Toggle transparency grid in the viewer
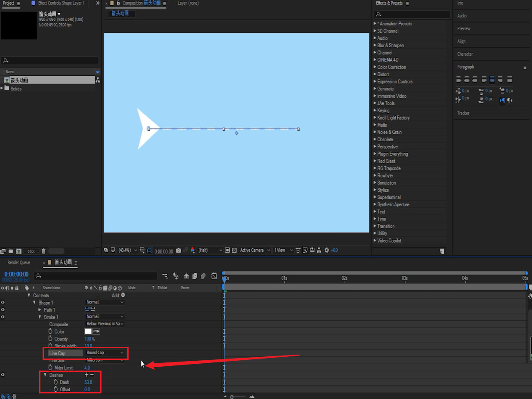532x399 pixels. pos(234,250)
